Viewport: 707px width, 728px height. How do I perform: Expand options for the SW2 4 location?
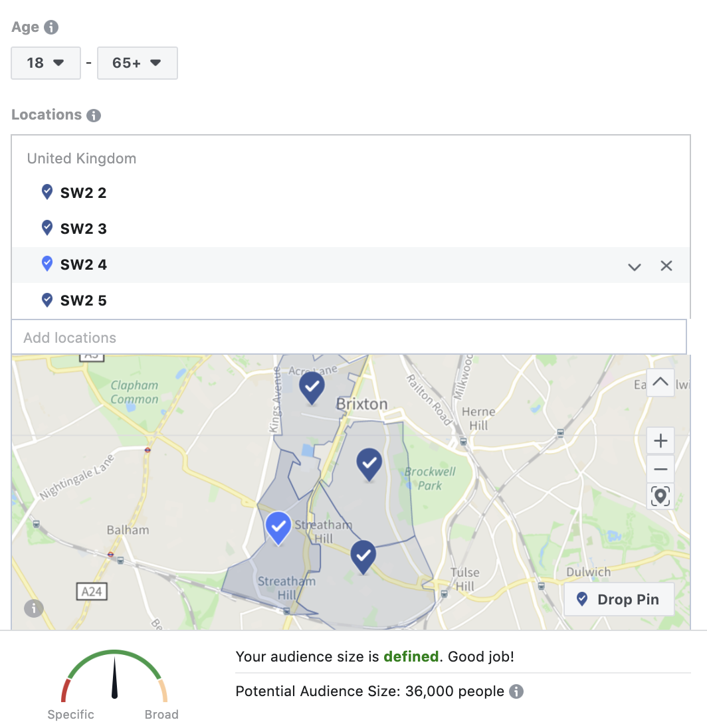(635, 266)
